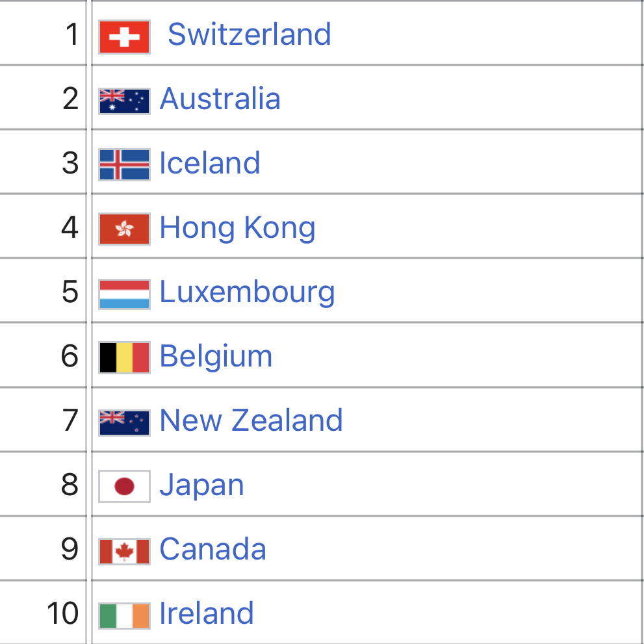Click the Iceland flag icon
The height and width of the screenshot is (644, 644).
(124, 164)
